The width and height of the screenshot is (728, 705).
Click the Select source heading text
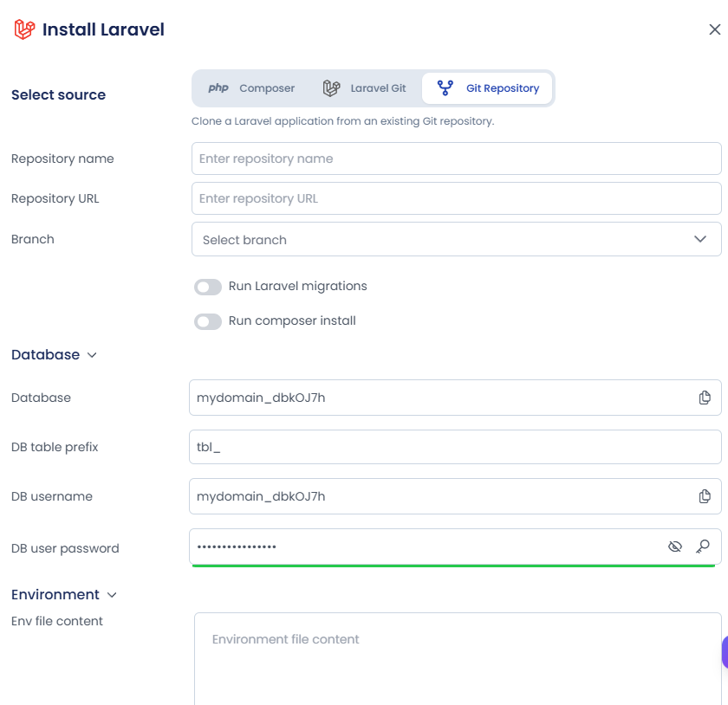tap(59, 95)
